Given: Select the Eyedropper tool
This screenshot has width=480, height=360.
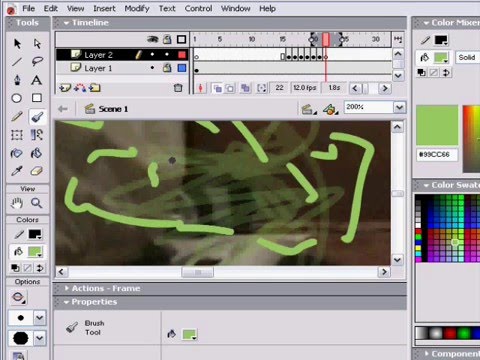Looking at the screenshot, I should 17,171.
